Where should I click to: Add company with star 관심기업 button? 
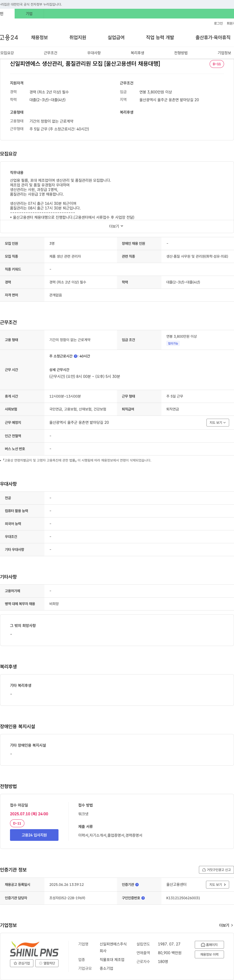(x=22, y=963)
